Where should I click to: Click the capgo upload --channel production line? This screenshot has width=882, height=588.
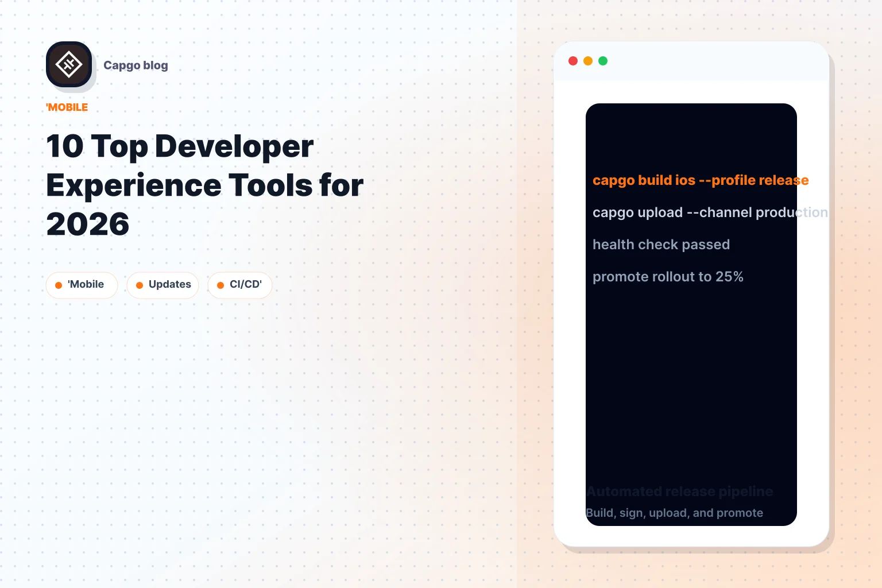pyautogui.click(x=710, y=212)
